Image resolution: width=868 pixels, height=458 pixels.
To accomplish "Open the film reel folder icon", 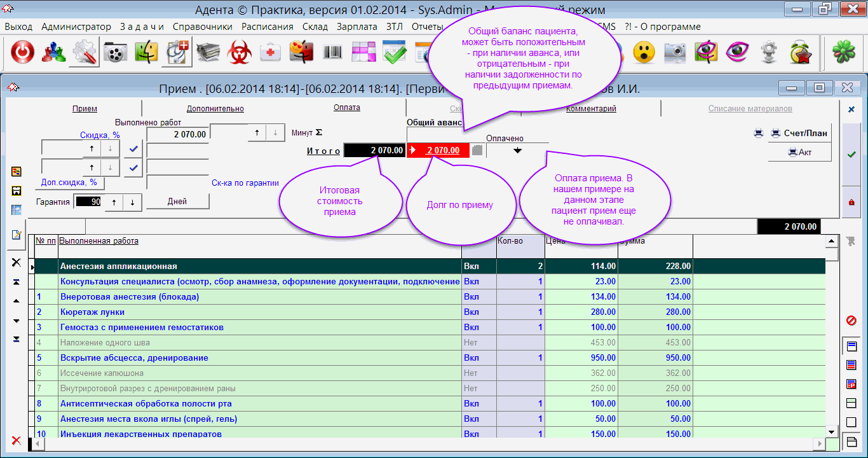I will coord(116,53).
